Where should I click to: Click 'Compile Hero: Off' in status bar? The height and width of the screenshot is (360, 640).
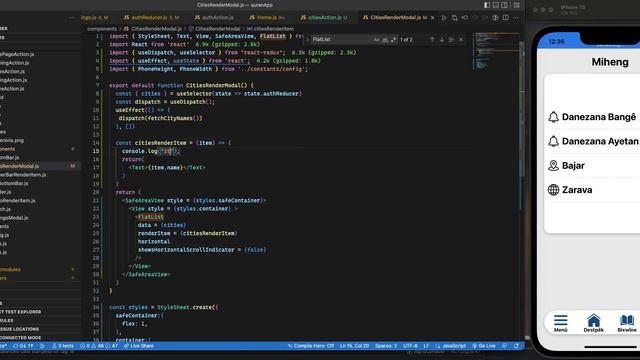pyautogui.click(x=311, y=346)
